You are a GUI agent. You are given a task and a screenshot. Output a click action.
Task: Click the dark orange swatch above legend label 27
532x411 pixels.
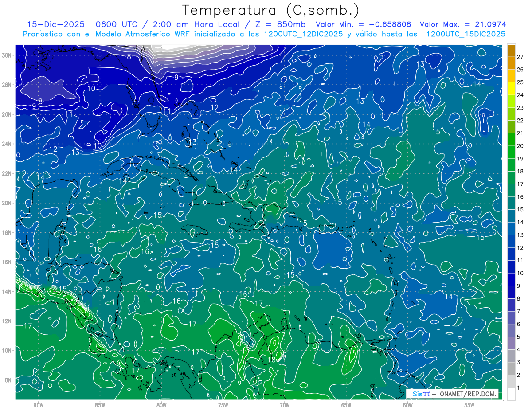pos(511,51)
